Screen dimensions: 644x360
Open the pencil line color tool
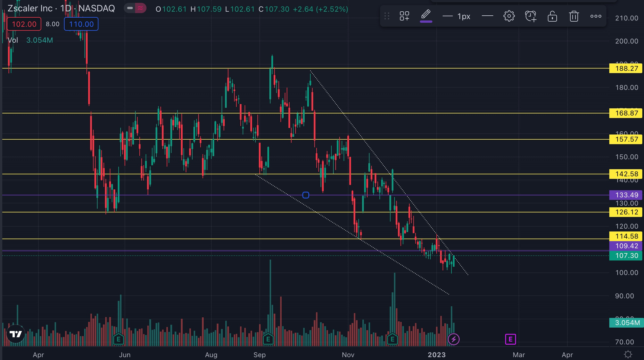[426, 16]
